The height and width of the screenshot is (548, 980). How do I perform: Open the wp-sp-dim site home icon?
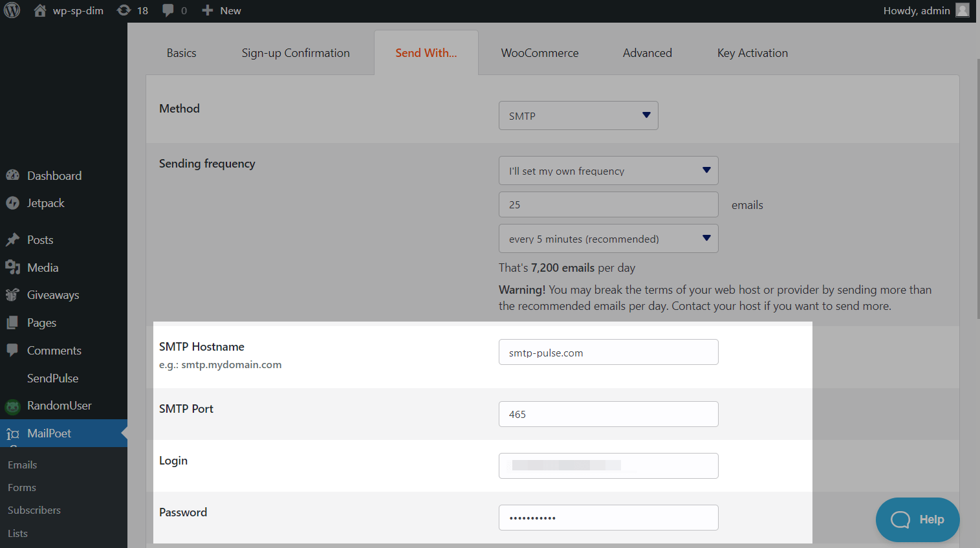pos(40,10)
